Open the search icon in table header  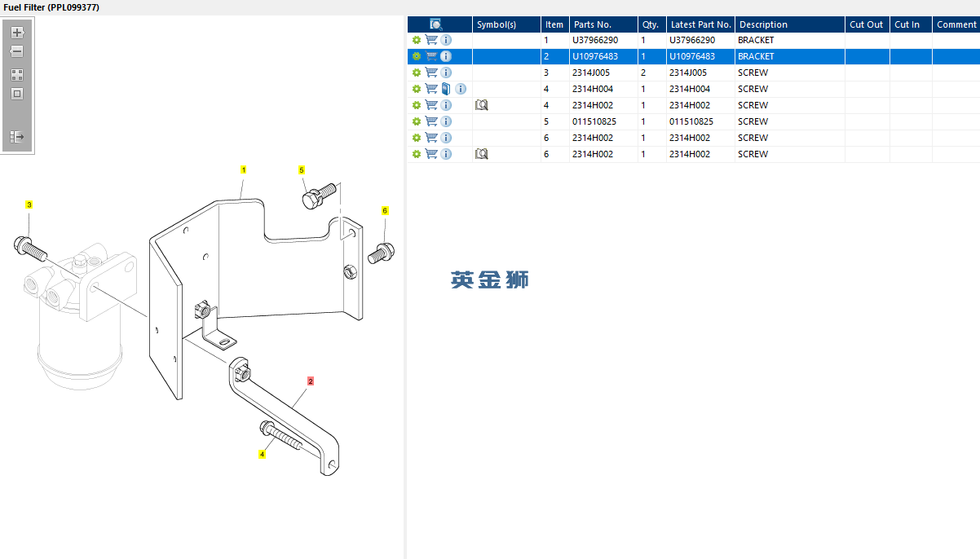tap(436, 24)
